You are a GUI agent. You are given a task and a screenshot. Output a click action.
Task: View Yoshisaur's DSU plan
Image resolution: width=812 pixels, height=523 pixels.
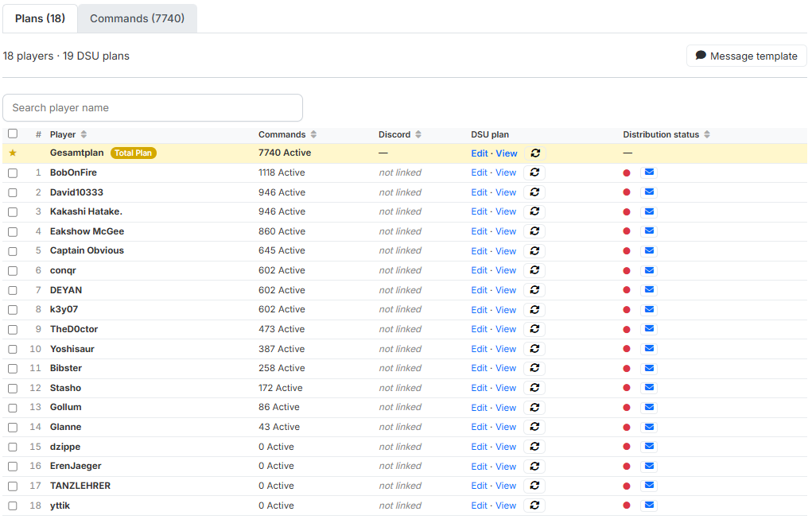[506, 349]
